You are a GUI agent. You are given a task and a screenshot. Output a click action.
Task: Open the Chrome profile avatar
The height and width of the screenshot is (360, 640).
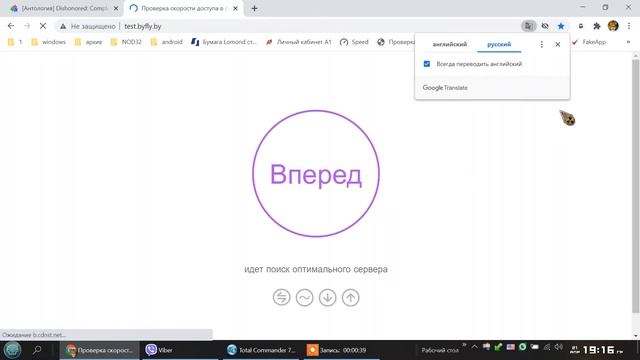point(613,26)
